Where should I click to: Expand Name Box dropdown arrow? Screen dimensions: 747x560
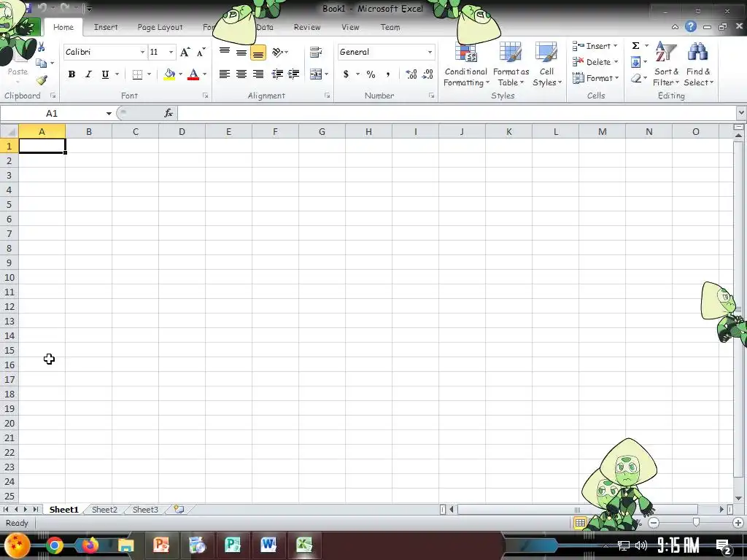click(109, 113)
